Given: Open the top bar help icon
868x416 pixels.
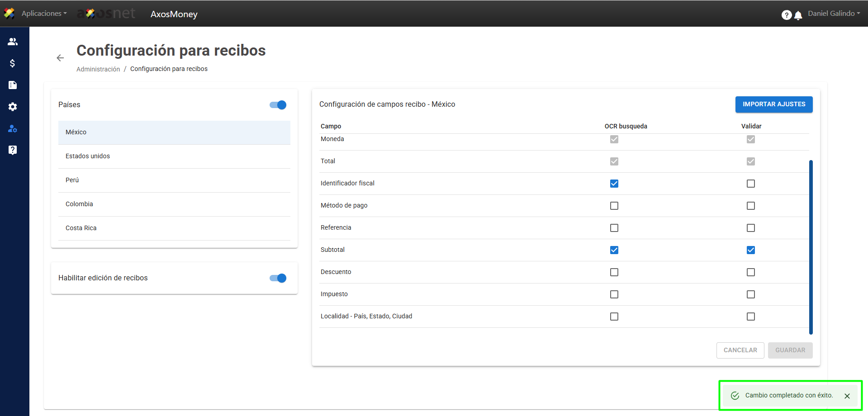Looking at the screenshot, I should [x=787, y=15].
